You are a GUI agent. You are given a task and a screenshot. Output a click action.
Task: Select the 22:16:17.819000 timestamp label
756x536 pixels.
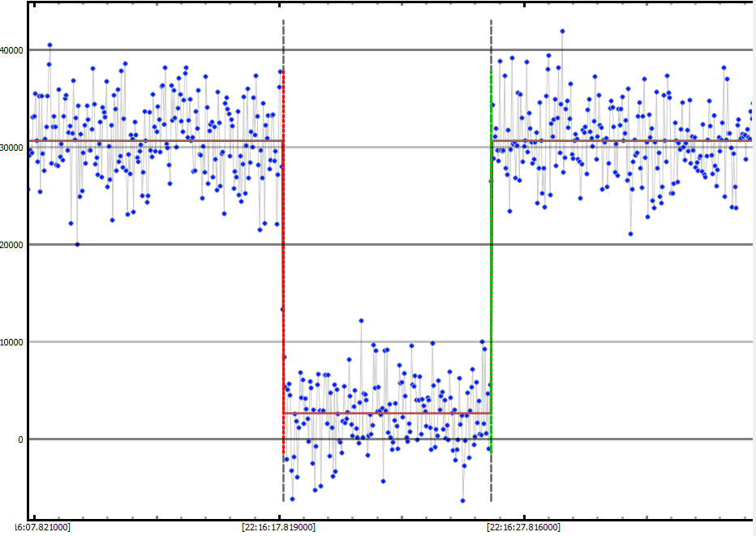coord(278,527)
